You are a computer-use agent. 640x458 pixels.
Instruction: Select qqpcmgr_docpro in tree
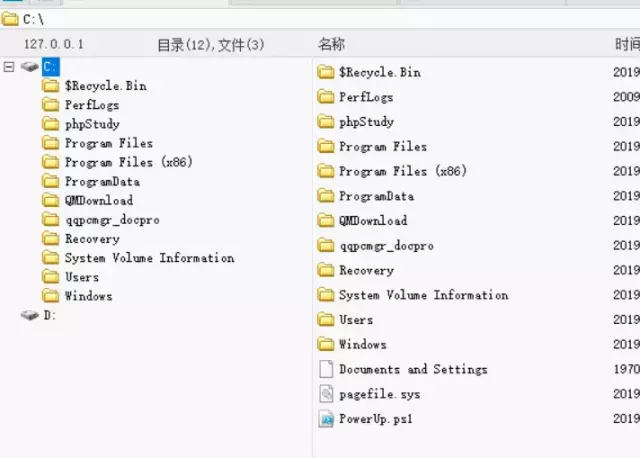click(112, 220)
